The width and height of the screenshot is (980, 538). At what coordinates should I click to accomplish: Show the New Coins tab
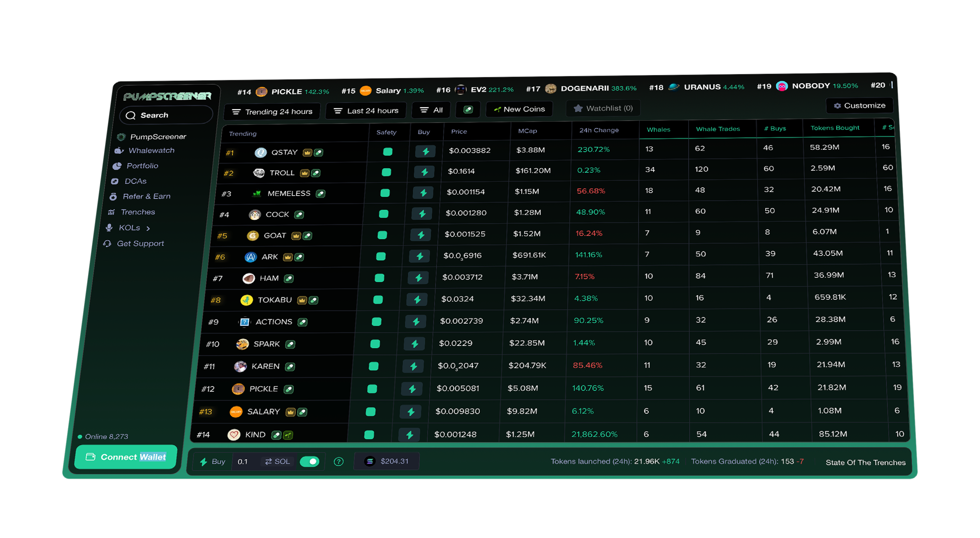pyautogui.click(x=519, y=109)
